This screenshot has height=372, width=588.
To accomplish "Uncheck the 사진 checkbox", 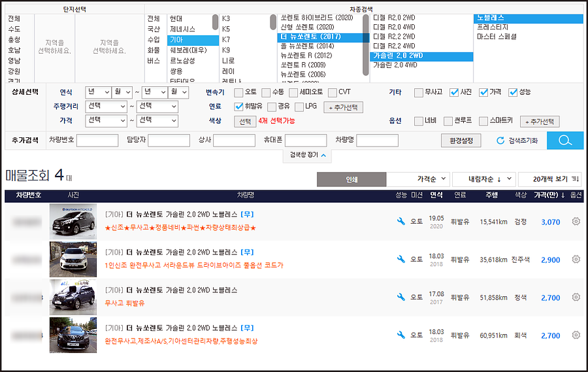I will pyautogui.click(x=454, y=92).
